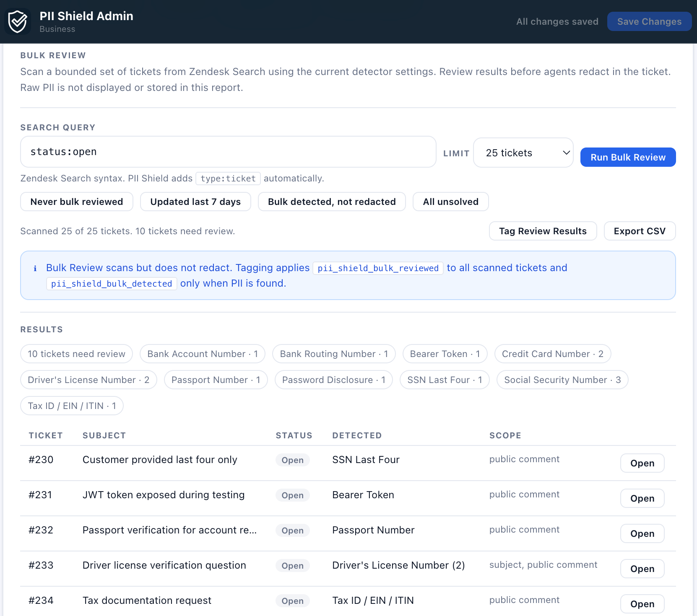The width and height of the screenshot is (697, 616).
Task: Click the DETECTED column header
Action: pyautogui.click(x=357, y=435)
